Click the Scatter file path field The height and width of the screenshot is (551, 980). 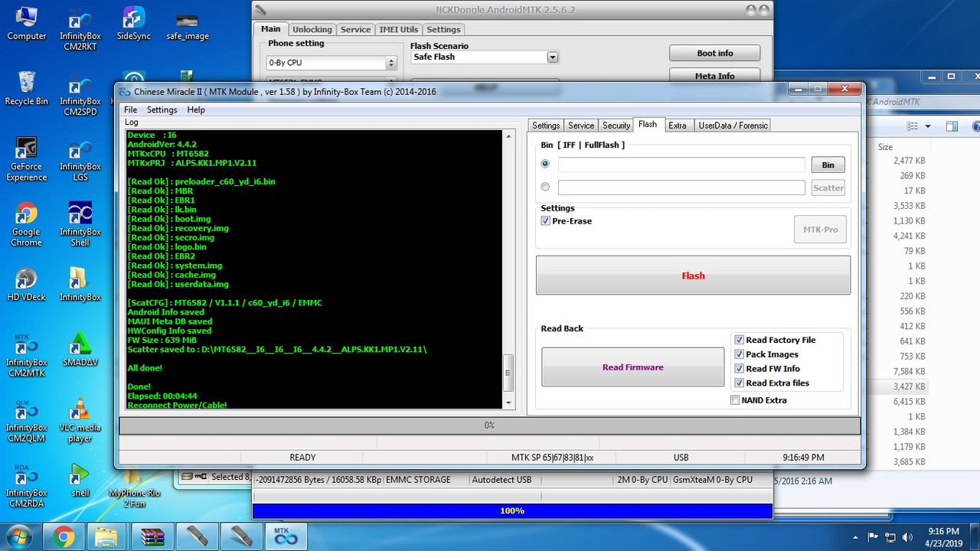[681, 187]
